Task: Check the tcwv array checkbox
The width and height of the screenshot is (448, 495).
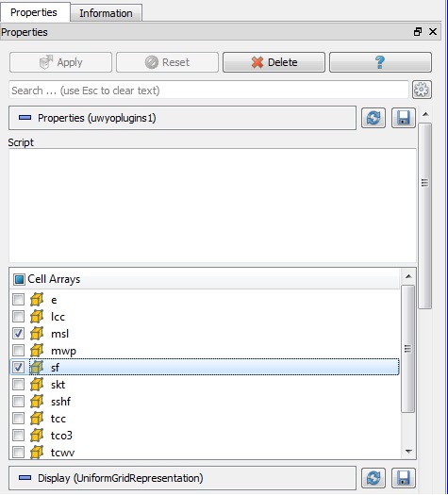Action: (18, 452)
